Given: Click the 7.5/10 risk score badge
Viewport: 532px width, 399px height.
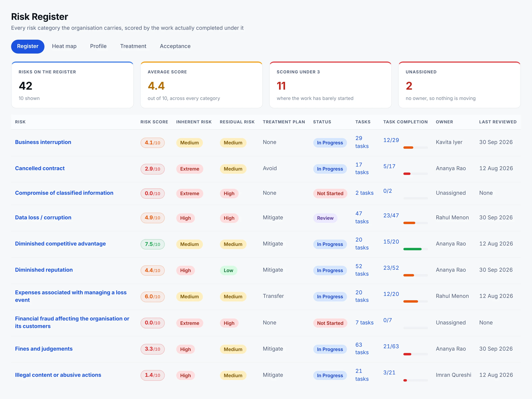Looking at the screenshot, I should tap(152, 244).
